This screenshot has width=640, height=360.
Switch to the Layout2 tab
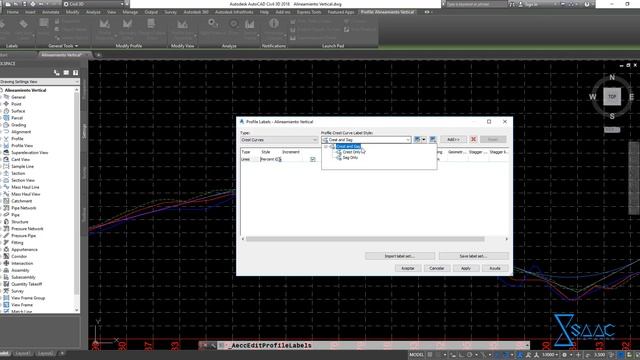tap(45, 353)
